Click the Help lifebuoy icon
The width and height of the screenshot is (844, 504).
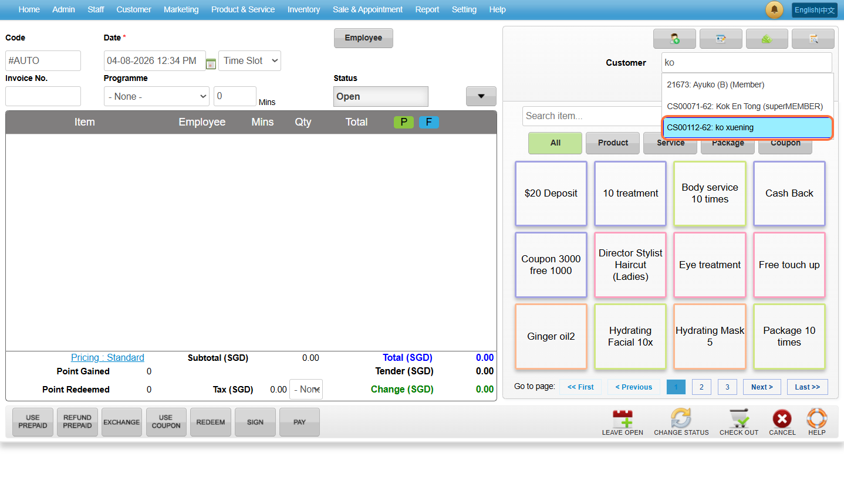click(816, 418)
